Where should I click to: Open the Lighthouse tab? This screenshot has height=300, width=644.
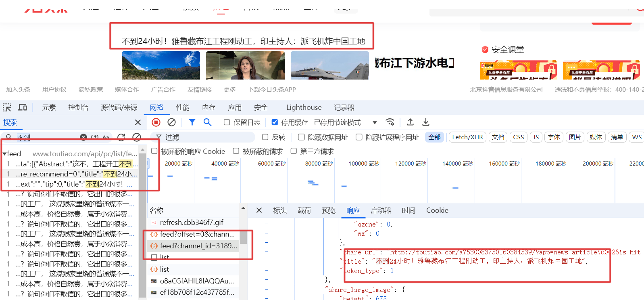[x=304, y=107]
